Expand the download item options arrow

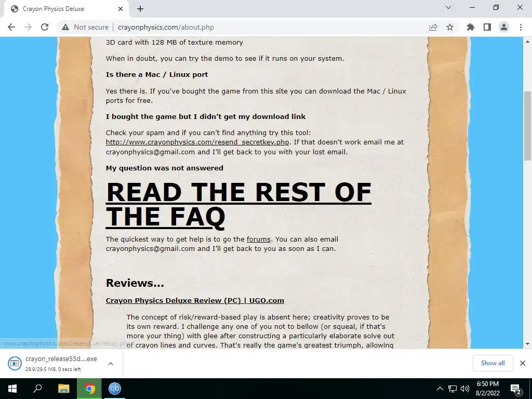pyautogui.click(x=110, y=363)
